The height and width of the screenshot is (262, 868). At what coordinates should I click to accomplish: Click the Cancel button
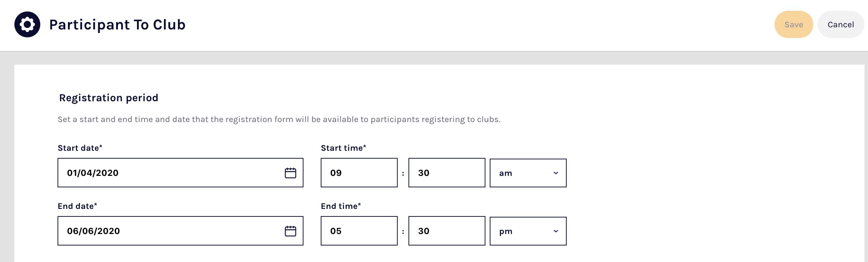coord(841,24)
